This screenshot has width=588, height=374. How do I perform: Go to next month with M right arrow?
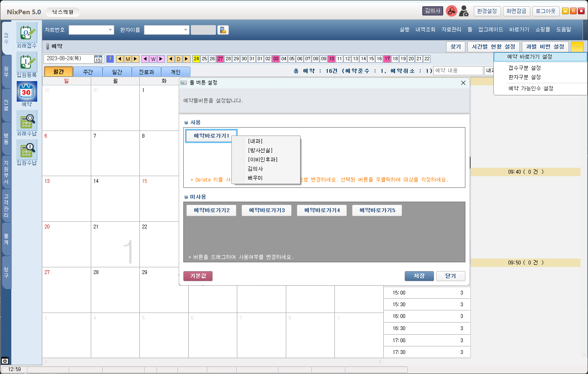coord(136,59)
